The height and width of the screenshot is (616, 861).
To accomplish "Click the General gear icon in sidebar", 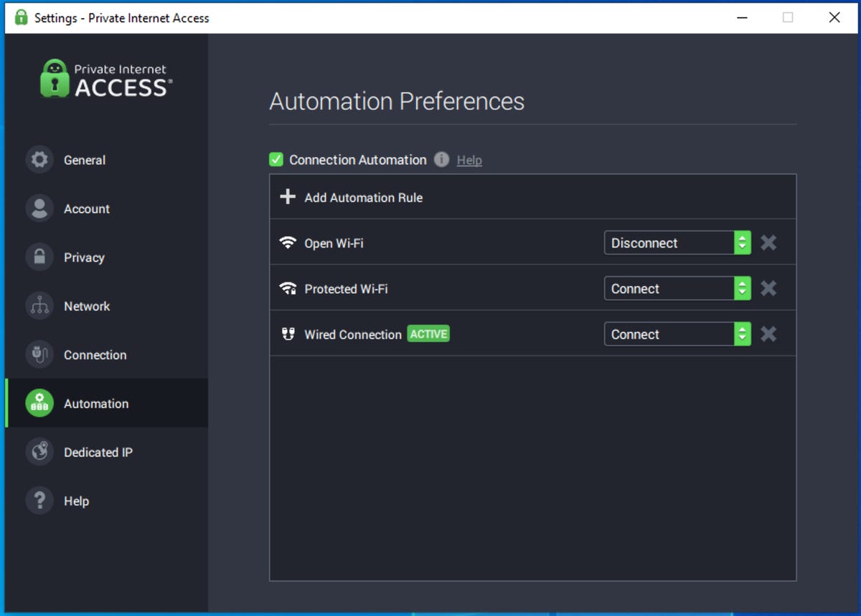I will tap(39, 160).
